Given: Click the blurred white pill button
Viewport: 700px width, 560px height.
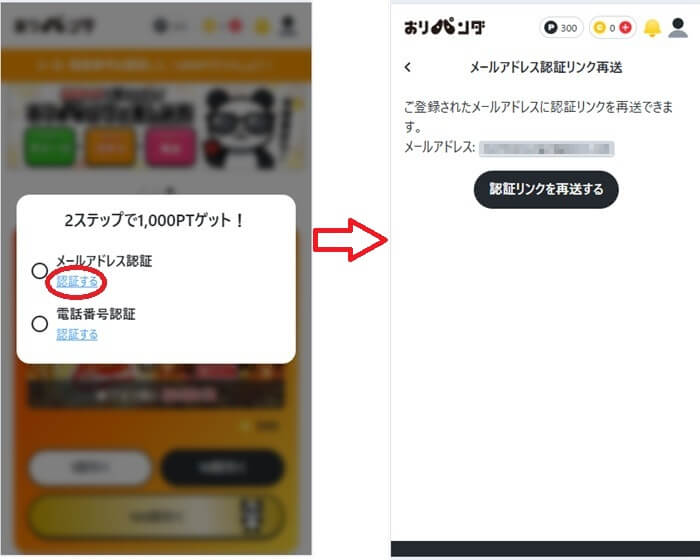Looking at the screenshot, I should (x=90, y=468).
